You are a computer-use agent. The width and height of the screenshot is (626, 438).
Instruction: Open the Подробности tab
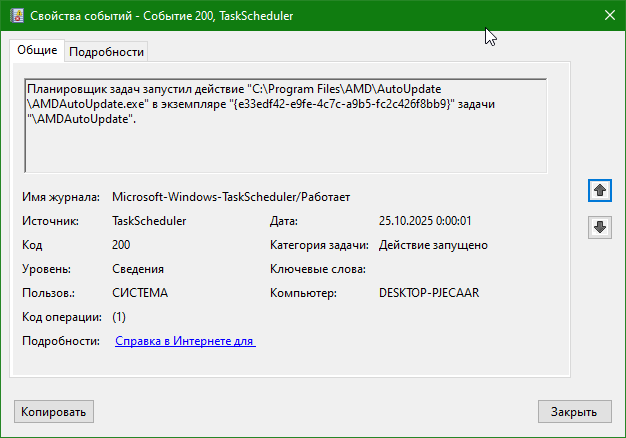106,52
